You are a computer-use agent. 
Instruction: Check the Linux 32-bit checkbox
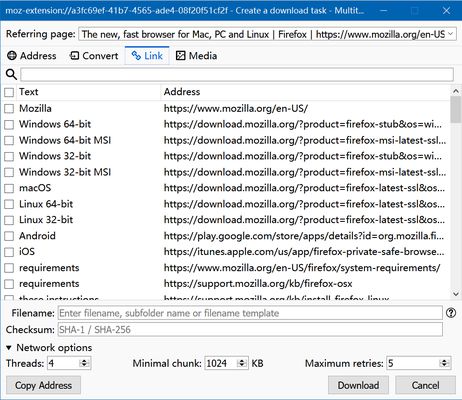9,220
